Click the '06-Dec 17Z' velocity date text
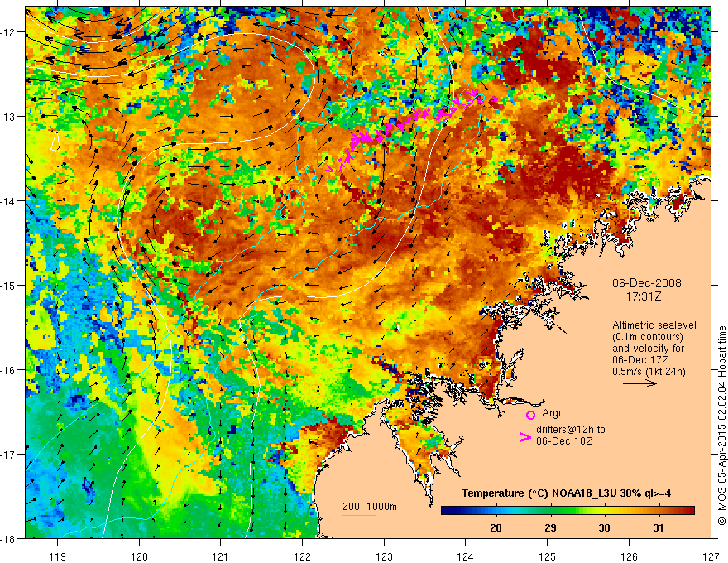 point(642,360)
